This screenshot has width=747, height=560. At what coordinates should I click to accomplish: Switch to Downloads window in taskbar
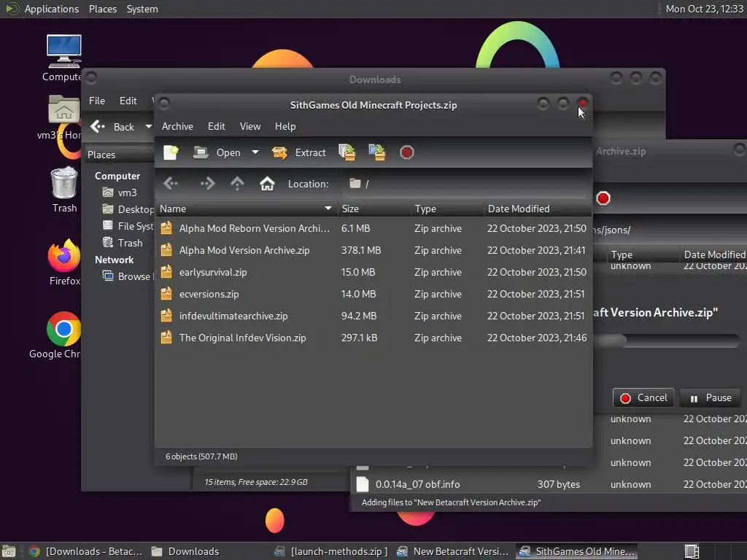[x=186, y=551]
